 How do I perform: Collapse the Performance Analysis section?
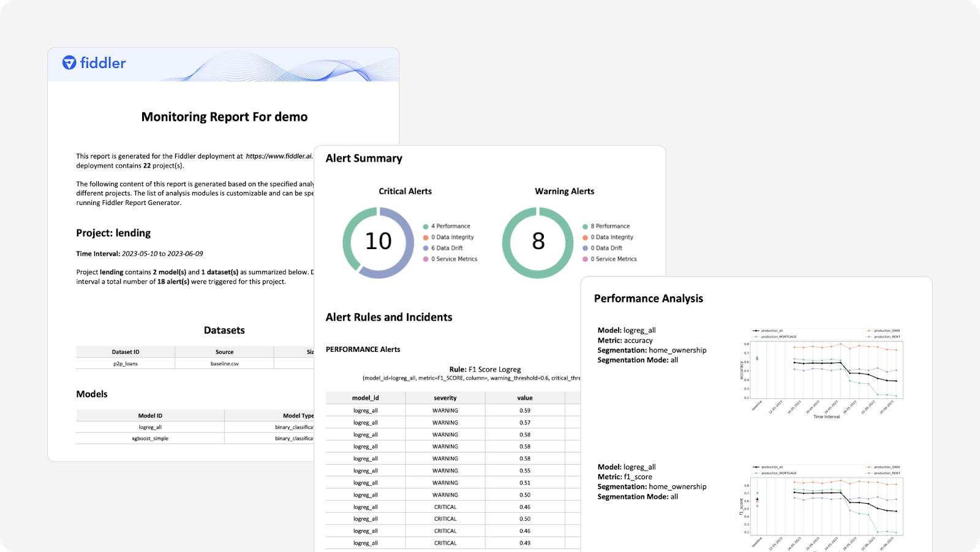point(648,298)
